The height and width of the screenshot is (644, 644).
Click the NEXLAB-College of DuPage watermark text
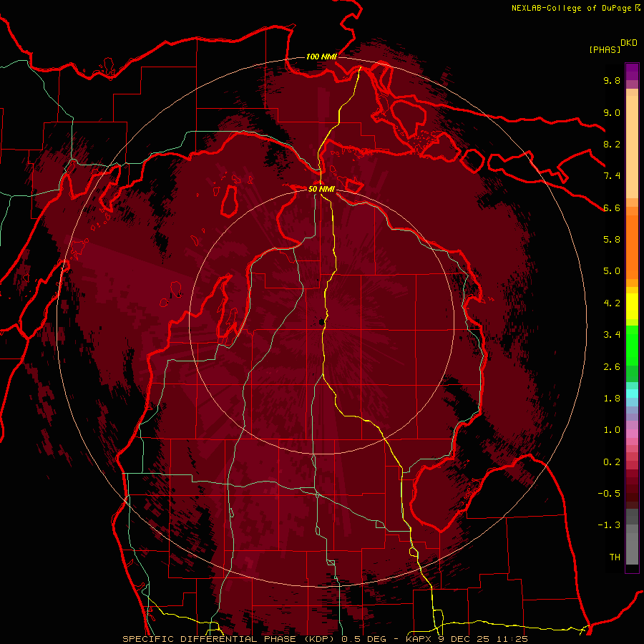click(572, 8)
